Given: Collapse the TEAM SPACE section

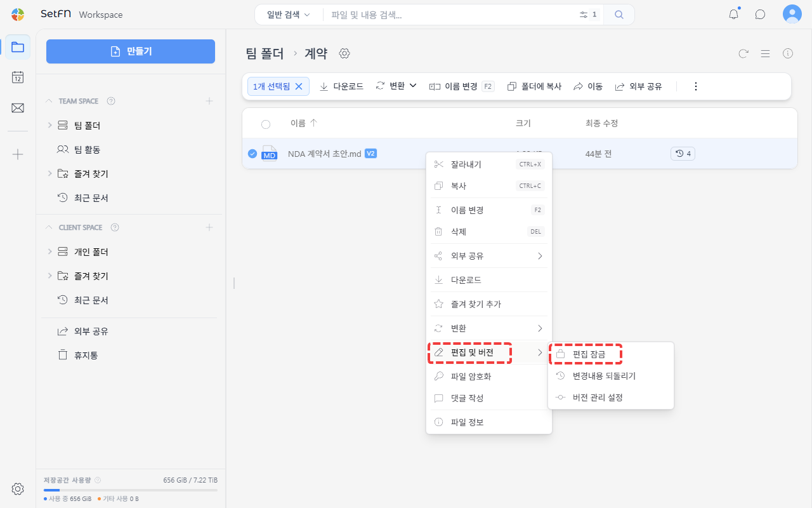Looking at the screenshot, I should click(49, 101).
